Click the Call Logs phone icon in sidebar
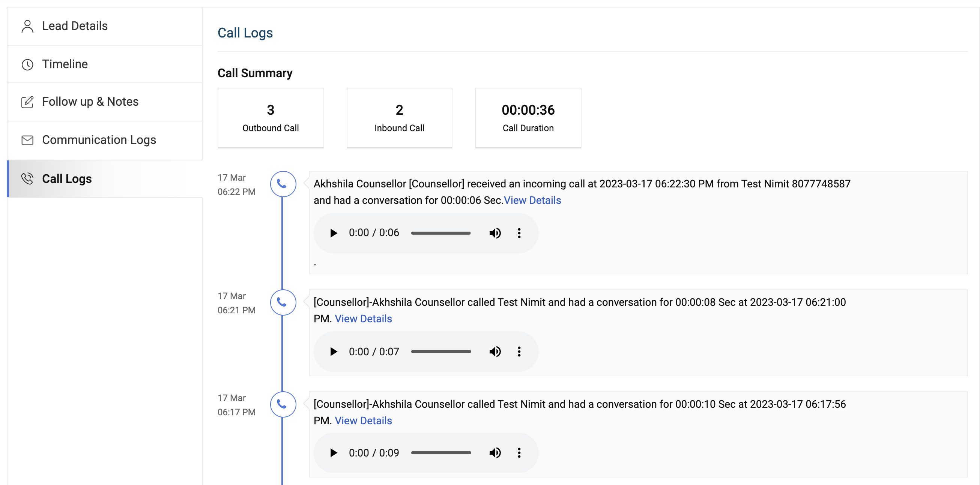The width and height of the screenshot is (980, 485). [27, 179]
